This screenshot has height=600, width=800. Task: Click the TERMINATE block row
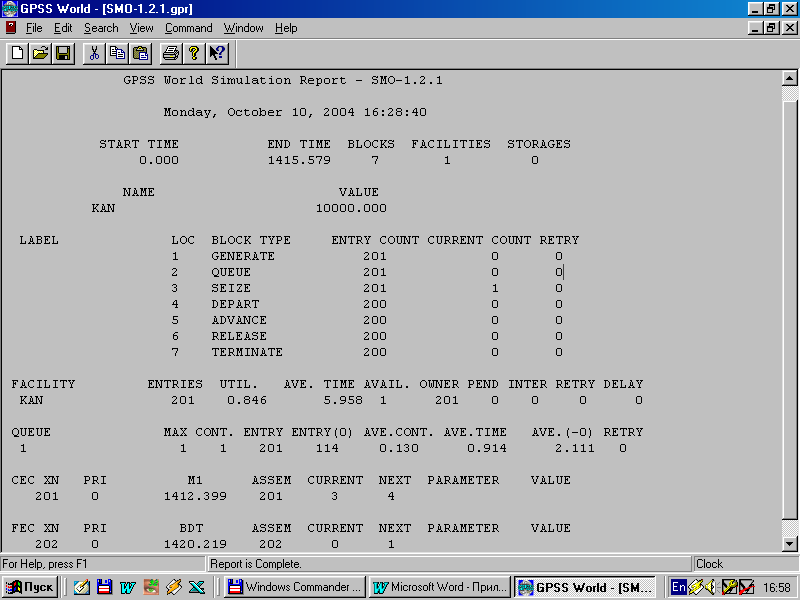pos(367,352)
